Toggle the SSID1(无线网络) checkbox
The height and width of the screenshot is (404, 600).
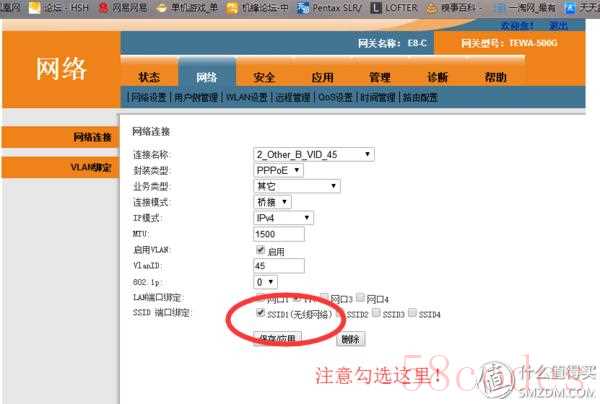260,313
